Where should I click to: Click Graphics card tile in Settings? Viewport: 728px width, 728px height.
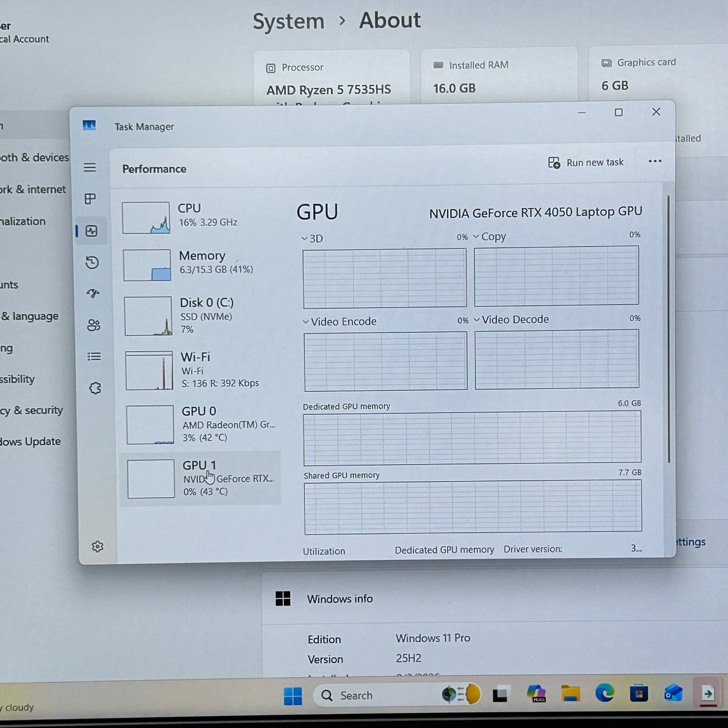658,73
